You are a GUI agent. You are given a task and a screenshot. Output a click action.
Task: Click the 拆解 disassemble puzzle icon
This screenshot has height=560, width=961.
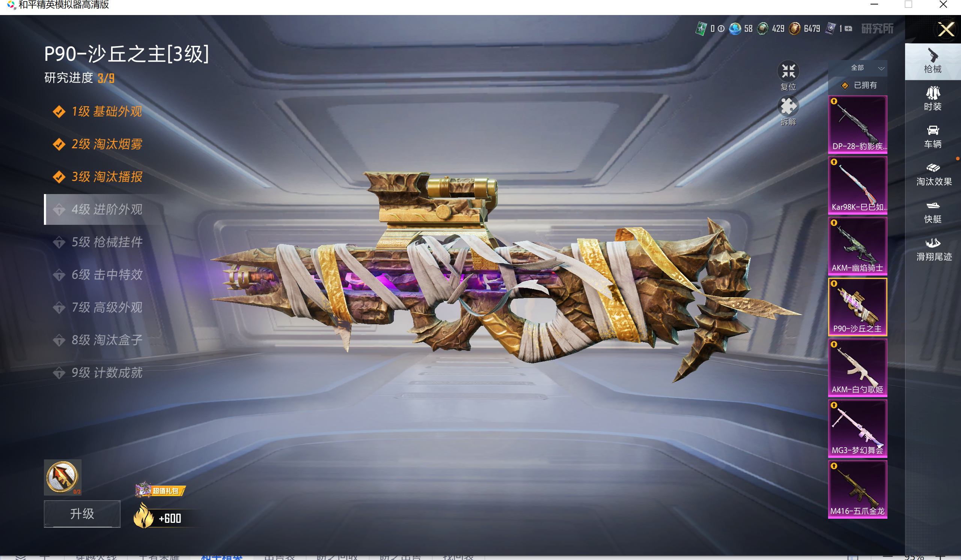click(788, 107)
